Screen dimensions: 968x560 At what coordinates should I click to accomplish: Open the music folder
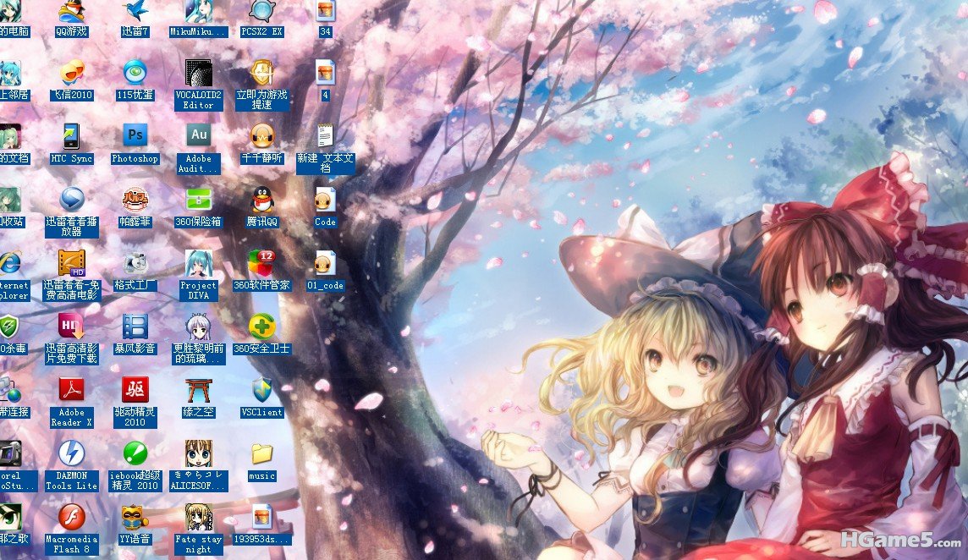[x=261, y=453]
